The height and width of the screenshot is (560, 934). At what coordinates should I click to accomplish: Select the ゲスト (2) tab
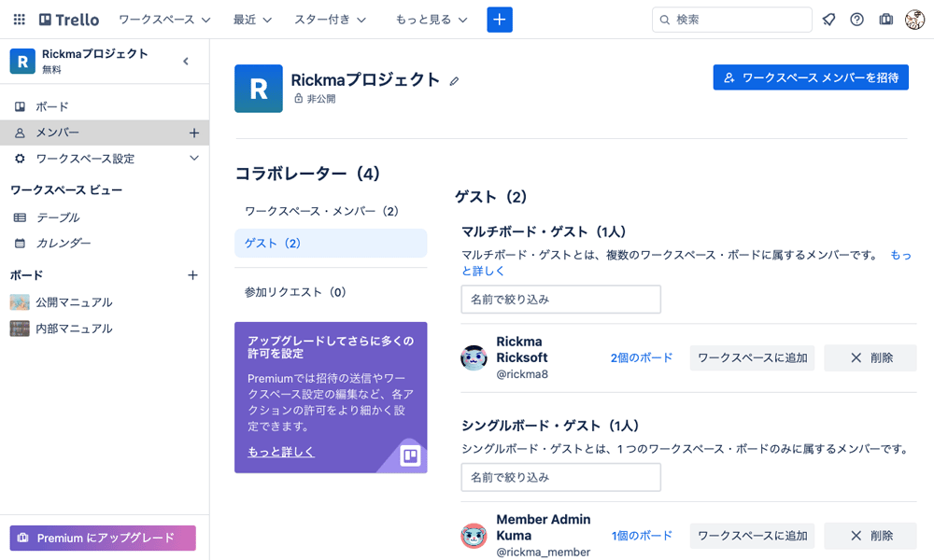331,244
